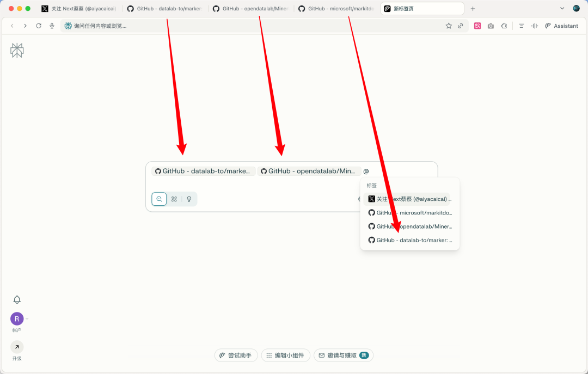Viewport: 588px width, 374px height.
Task: Open the notification bell in sidebar
Action: [17, 299]
